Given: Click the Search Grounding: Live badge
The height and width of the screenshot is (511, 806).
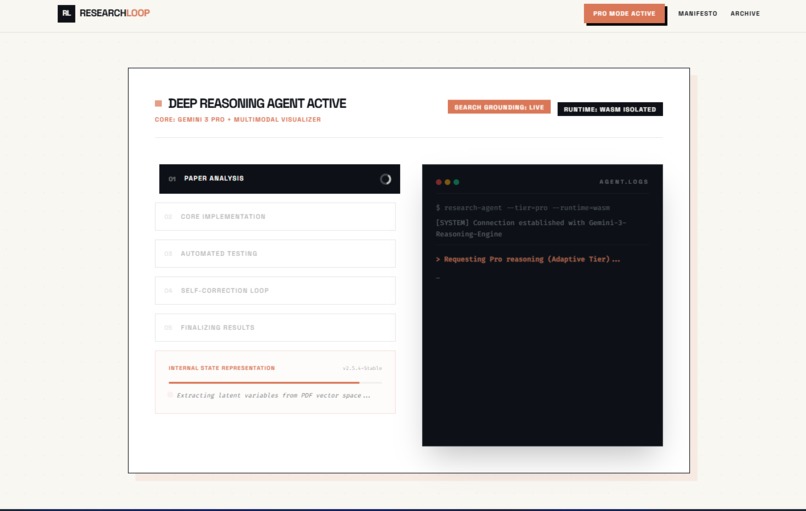Looking at the screenshot, I should coord(499,107).
